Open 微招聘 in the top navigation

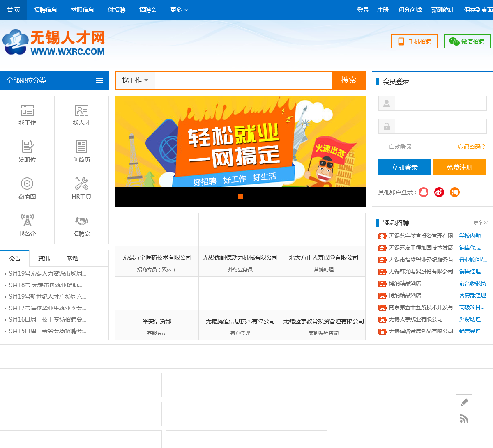pyautogui.click(x=117, y=10)
